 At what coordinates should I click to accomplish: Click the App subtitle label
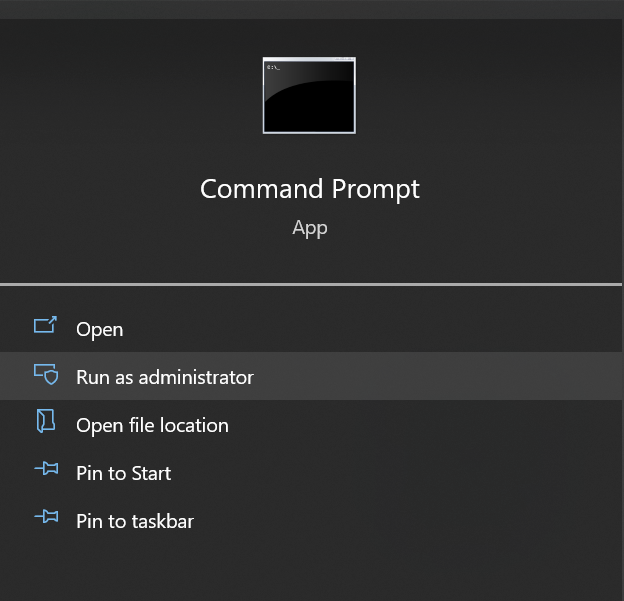(x=310, y=228)
